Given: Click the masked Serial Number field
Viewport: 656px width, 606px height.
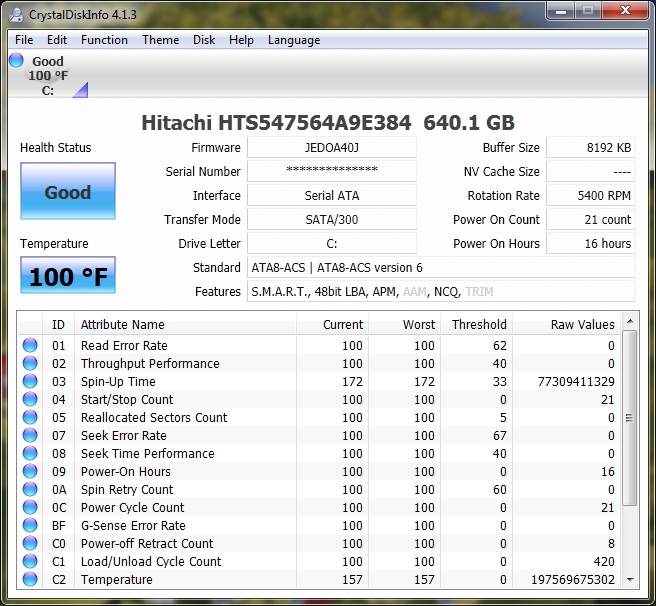Looking at the screenshot, I should pos(332,171).
